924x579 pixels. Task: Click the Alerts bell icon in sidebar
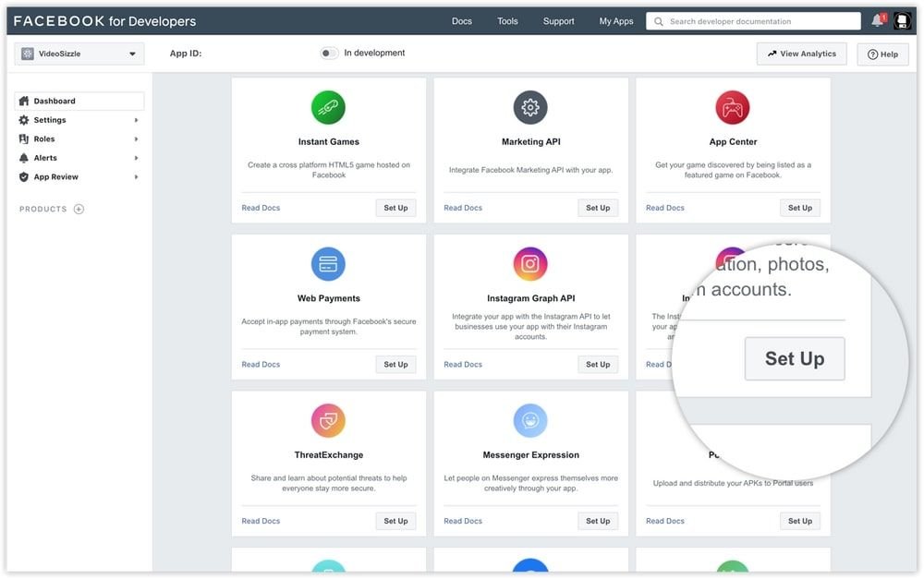point(24,158)
